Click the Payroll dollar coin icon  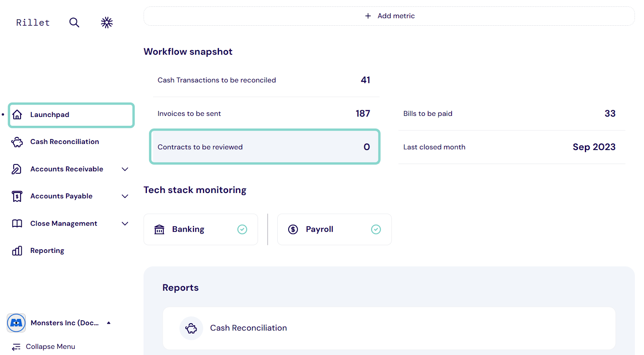[x=293, y=230]
